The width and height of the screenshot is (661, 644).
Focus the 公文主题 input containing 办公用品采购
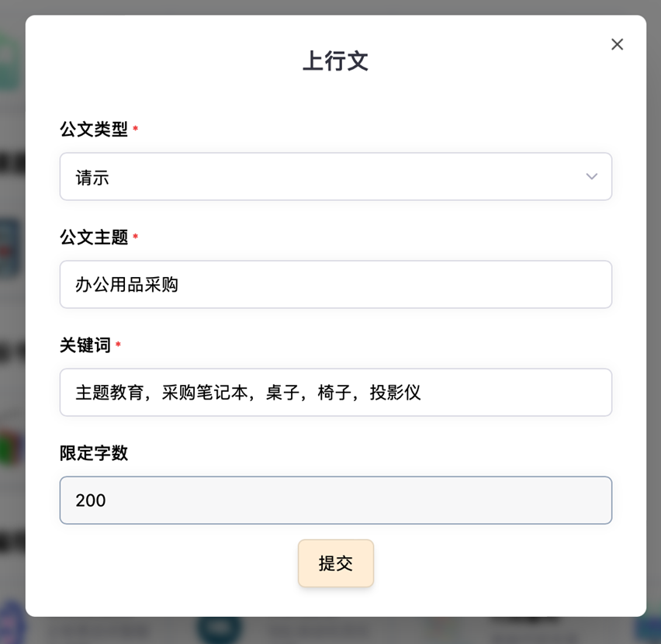click(336, 284)
